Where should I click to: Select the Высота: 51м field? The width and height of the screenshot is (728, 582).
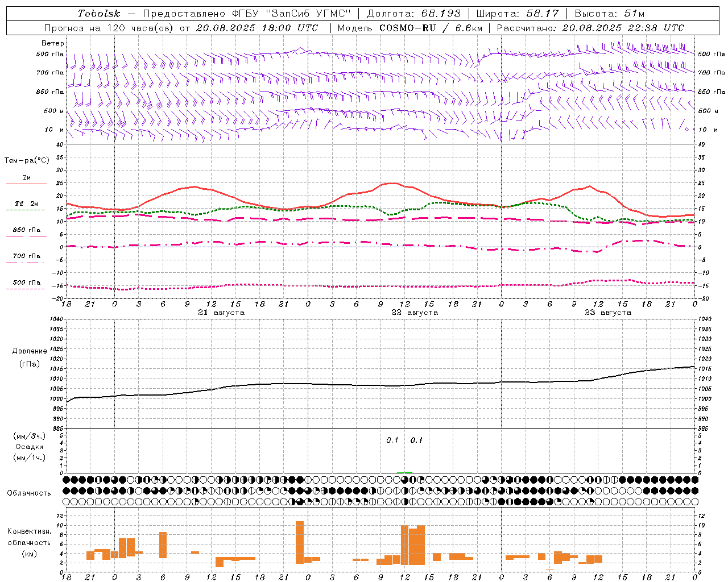tap(610, 14)
